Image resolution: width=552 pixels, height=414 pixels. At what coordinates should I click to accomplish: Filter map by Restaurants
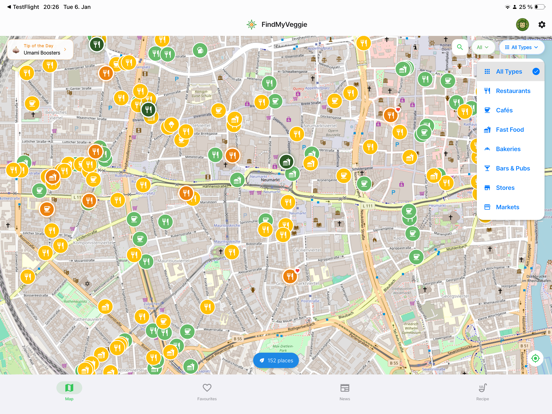(510, 91)
